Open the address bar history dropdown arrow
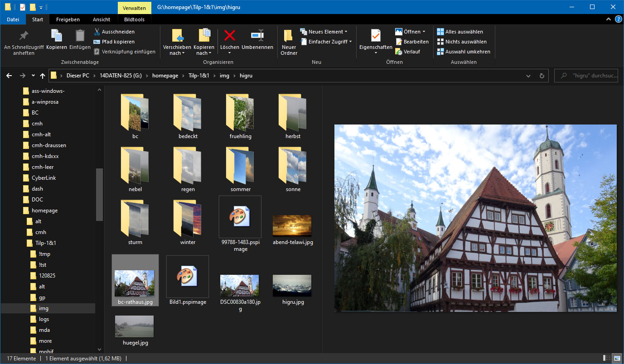Screen dimensions: 624x364 tap(528, 76)
